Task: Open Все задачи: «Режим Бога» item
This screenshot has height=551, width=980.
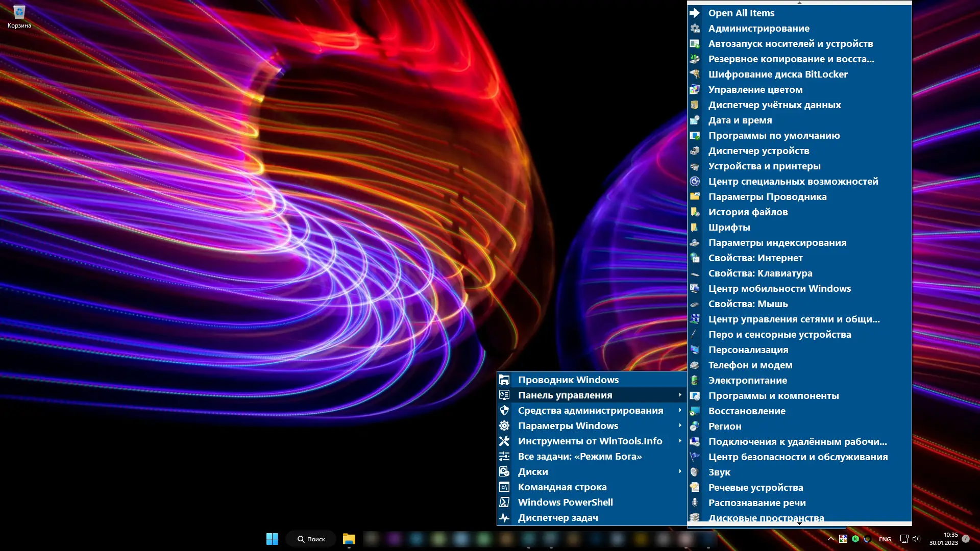Action: coord(579,457)
